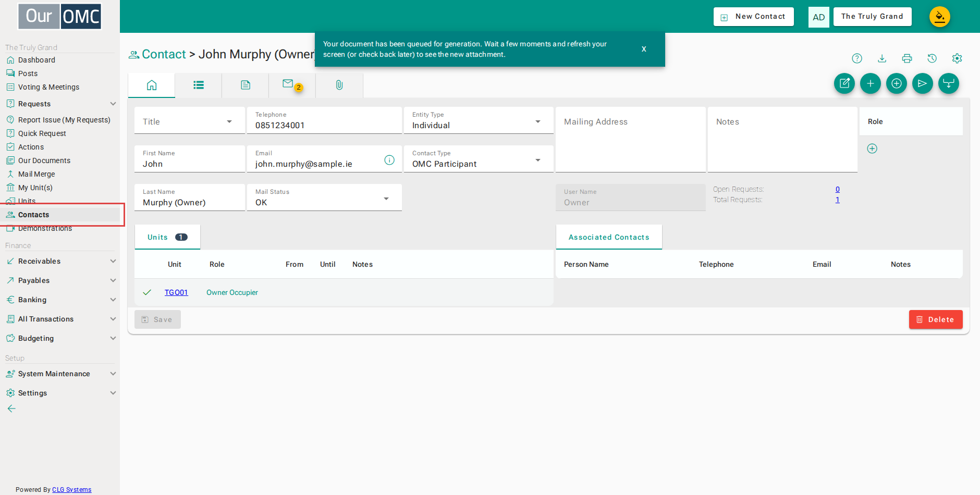
Task: Open the mail tab with 2 badge
Action: 292,85
